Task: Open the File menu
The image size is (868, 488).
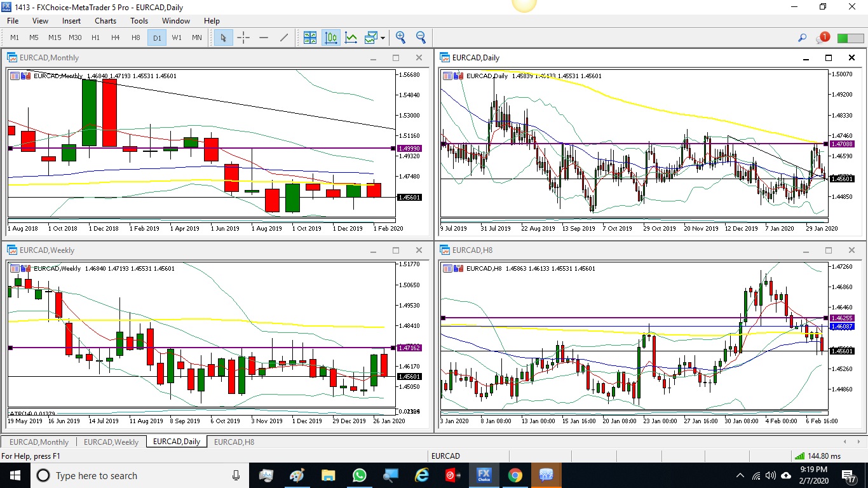Action: coord(13,20)
